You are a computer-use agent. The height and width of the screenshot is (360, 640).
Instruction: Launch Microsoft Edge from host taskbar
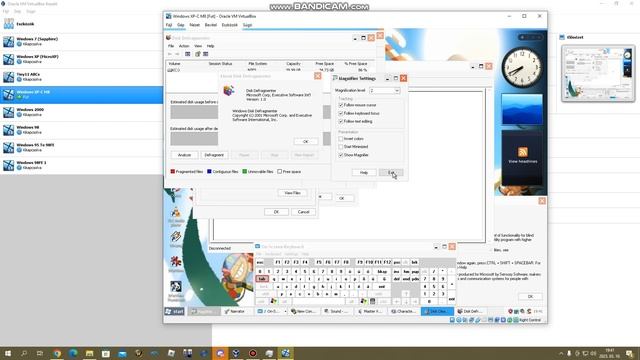point(73,353)
